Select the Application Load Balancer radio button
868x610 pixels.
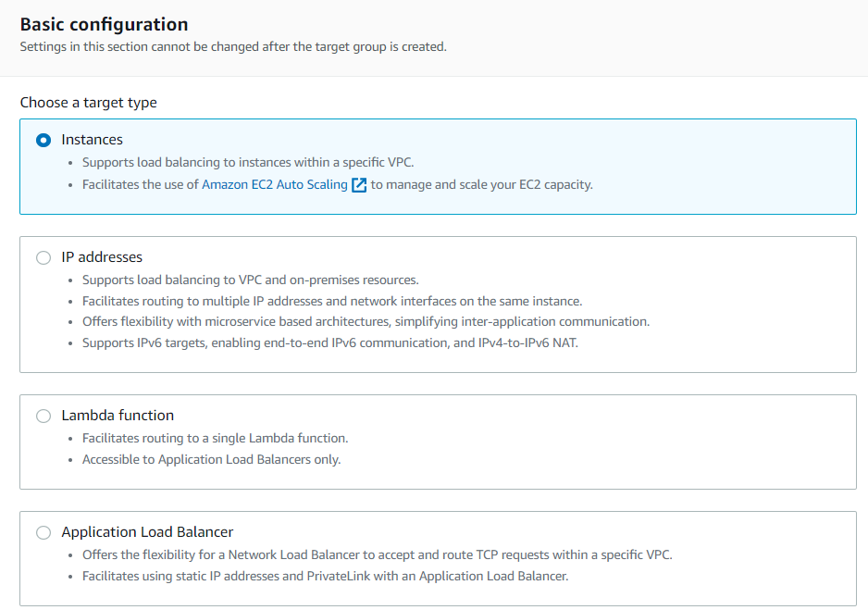43,532
